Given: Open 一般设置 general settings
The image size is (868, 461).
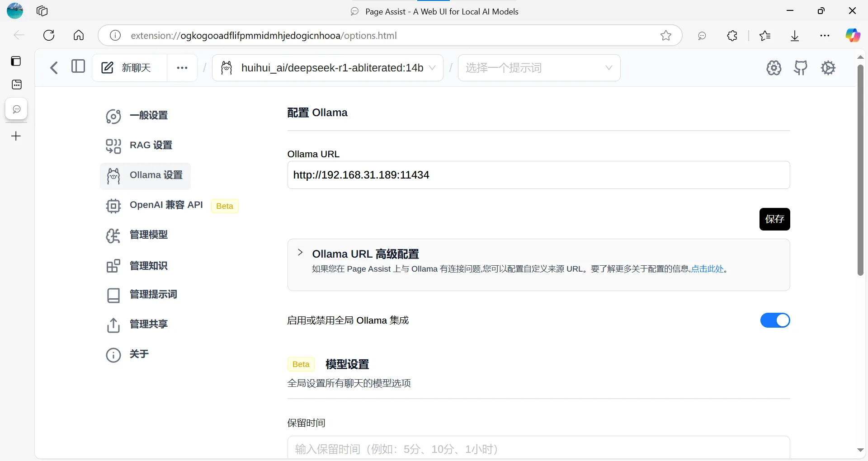Looking at the screenshot, I should point(137,116).
